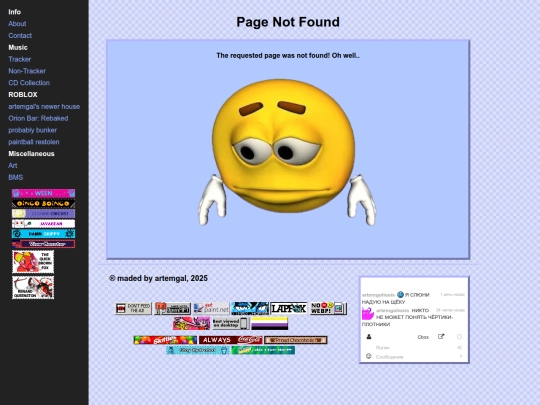Open Orion Bar: Rebaked link
Screen dimensions: 540x405
tap(38, 118)
